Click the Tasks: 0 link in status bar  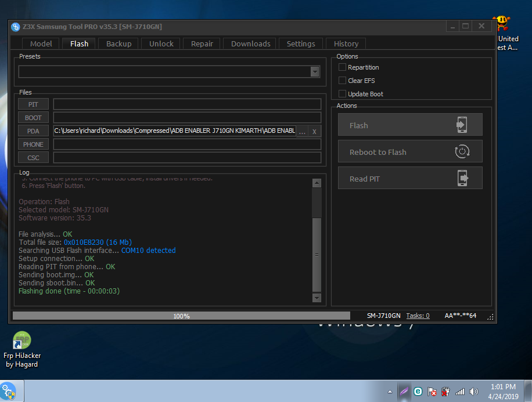[x=418, y=316]
